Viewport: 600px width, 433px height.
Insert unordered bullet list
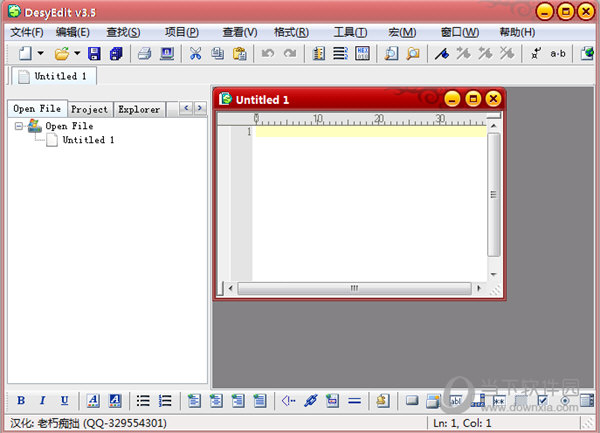pyautogui.click(x=143, y=400)
